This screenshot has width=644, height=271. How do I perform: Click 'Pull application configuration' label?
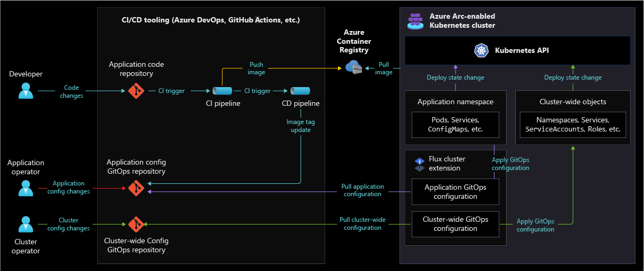tap(363, 190)
